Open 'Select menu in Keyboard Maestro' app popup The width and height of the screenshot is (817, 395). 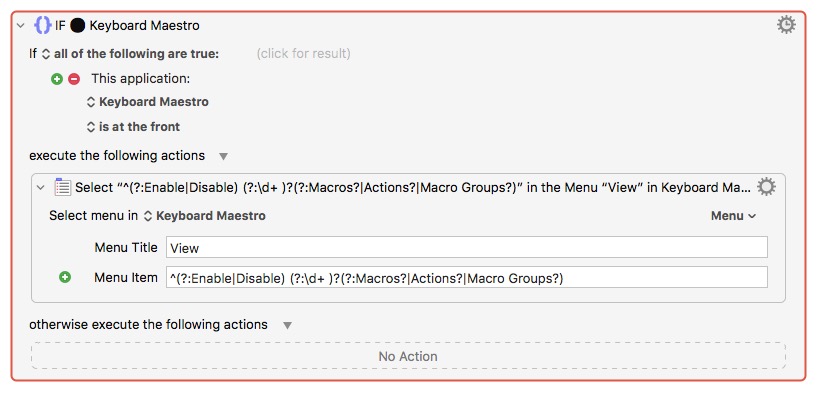coord(205,216)
